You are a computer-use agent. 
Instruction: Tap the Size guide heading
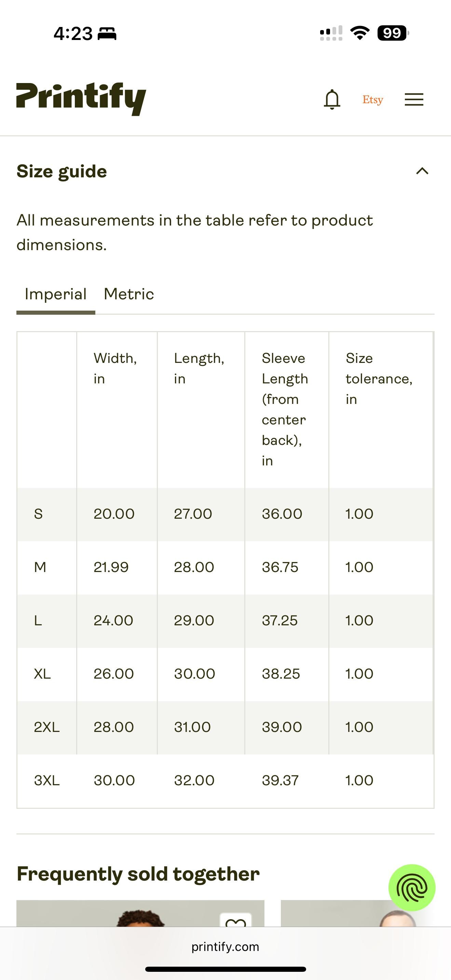point(61,171)
